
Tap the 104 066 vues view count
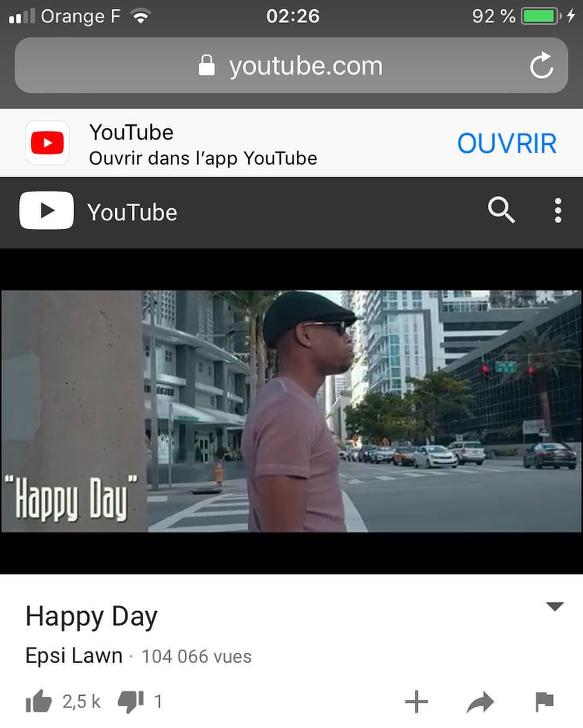coord(197,657)
